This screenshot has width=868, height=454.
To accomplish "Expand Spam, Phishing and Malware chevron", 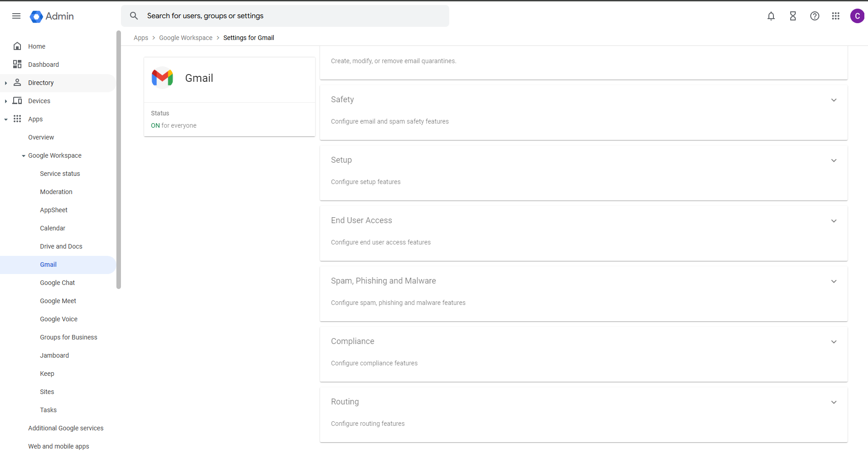I will [x=834, y=281].
